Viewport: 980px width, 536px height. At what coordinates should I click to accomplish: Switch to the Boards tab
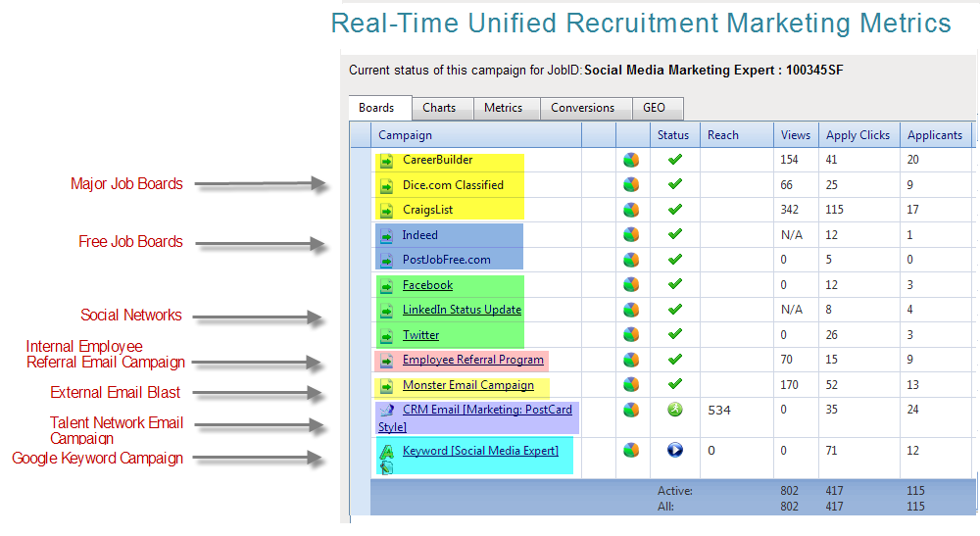(380, 108)
